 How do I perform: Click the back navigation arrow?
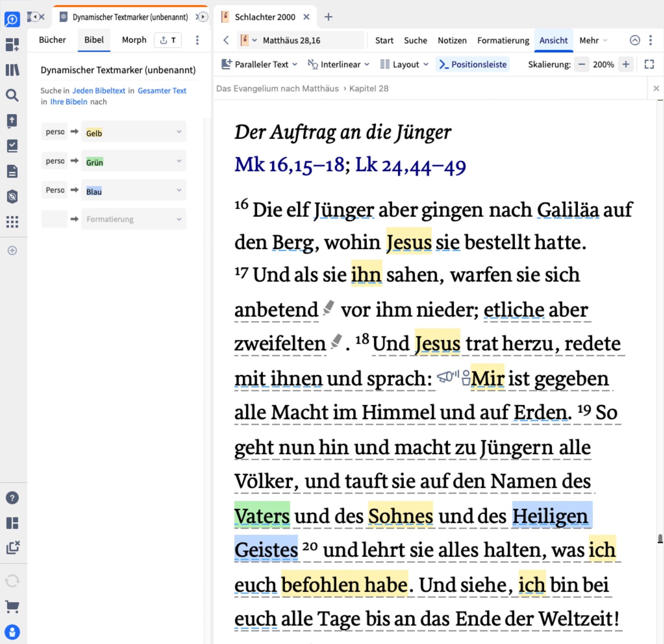[x=226, y=40]
